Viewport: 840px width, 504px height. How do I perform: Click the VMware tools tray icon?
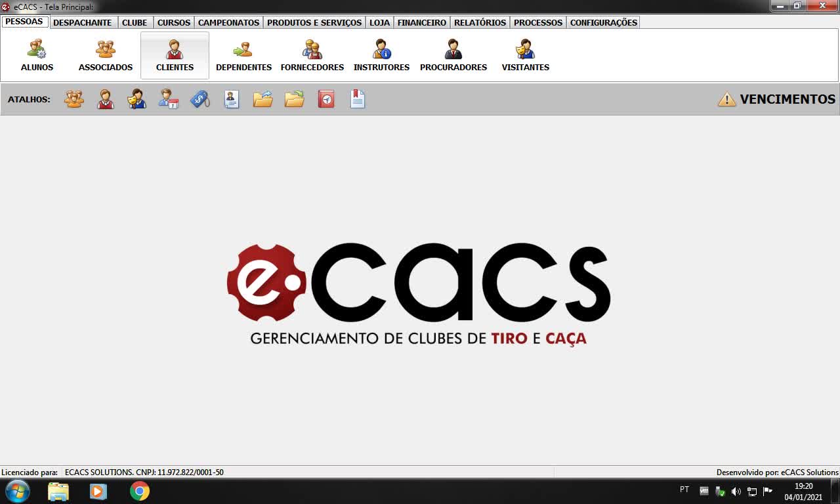click(704, 491)
